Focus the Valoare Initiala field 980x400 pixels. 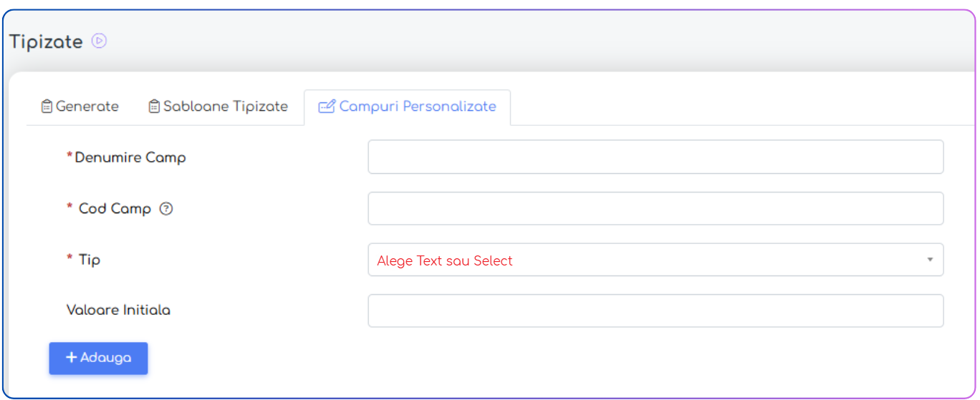(655, 311)
